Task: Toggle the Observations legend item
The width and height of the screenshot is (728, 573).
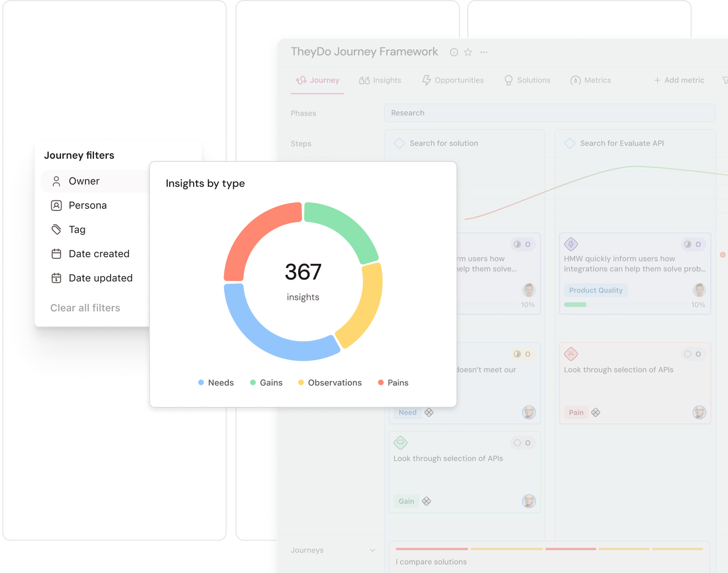Action: tap(330, 383)
